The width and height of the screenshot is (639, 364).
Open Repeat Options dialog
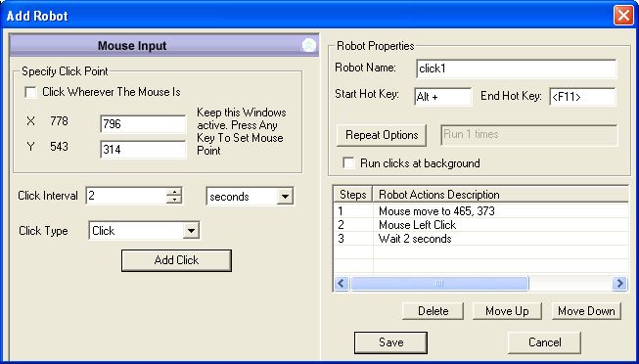382,135
